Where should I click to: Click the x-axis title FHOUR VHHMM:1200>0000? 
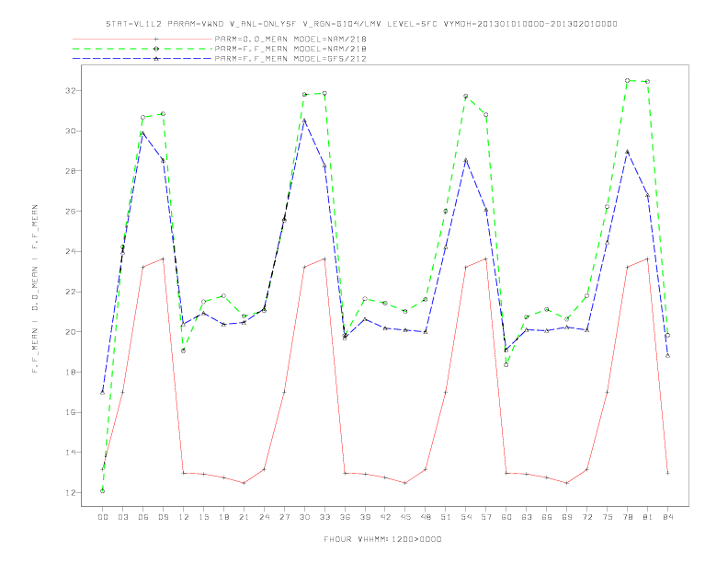coord(382,539)
